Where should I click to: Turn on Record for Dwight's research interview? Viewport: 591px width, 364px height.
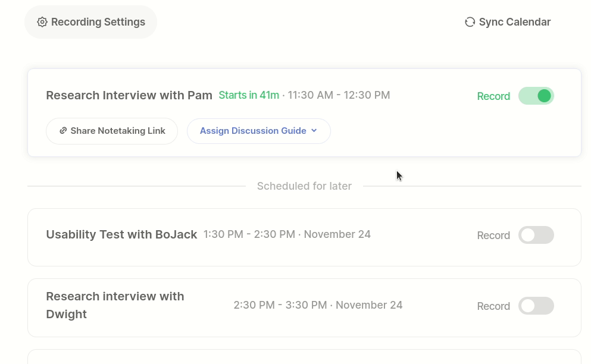point(536,306)
